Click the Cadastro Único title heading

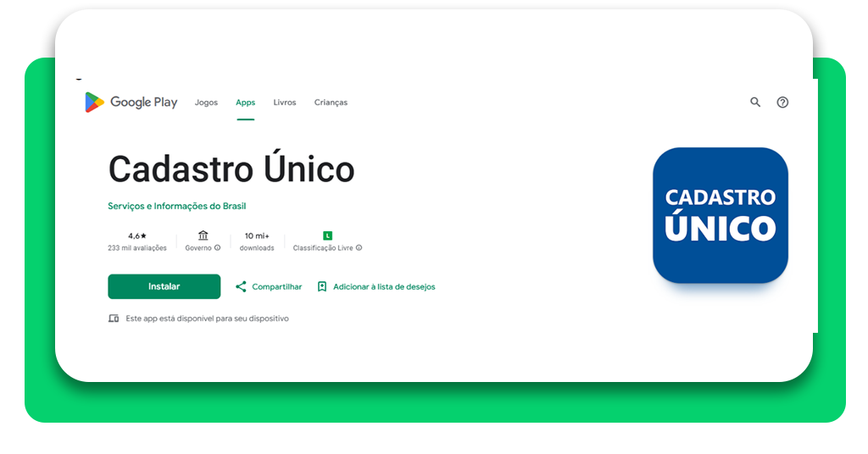pyautogui.click(x=231, y=169)
